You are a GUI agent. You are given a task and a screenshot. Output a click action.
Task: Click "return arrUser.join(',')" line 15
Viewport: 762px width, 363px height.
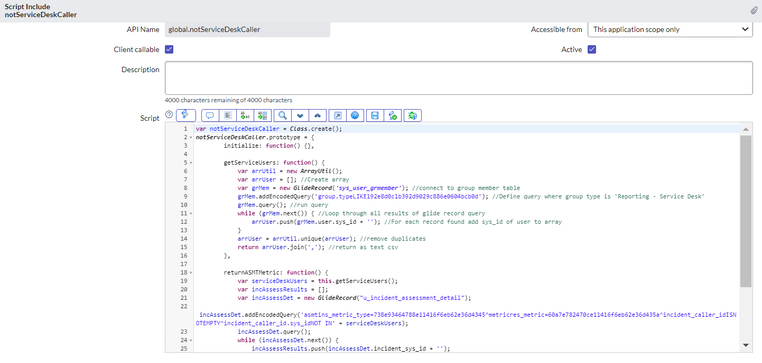(x=281, y=247)
